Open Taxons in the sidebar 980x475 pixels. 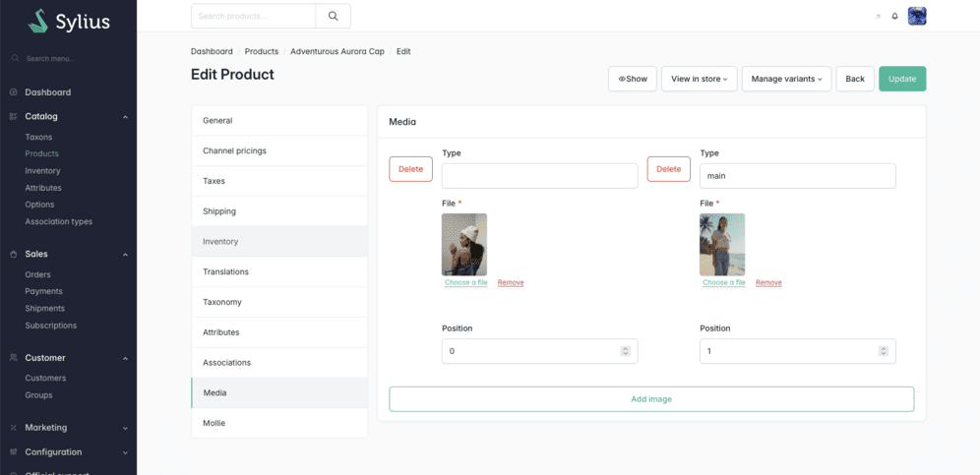coord(38,137)
